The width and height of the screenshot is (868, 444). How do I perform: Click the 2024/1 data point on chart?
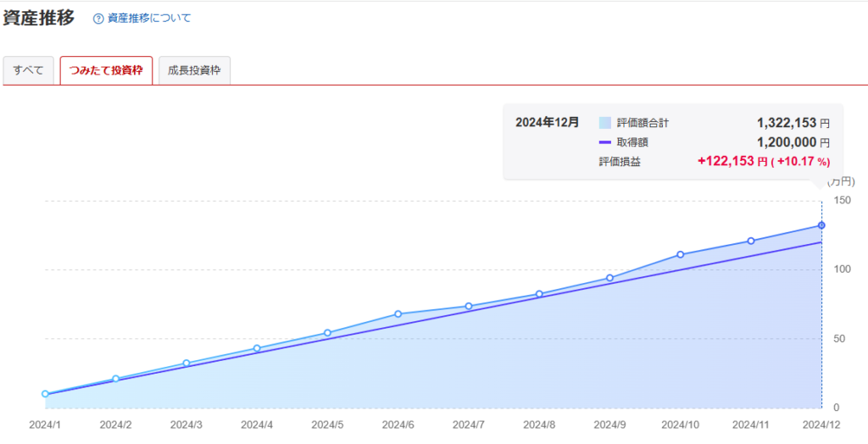pyautogui.click(x=45, y=394)
